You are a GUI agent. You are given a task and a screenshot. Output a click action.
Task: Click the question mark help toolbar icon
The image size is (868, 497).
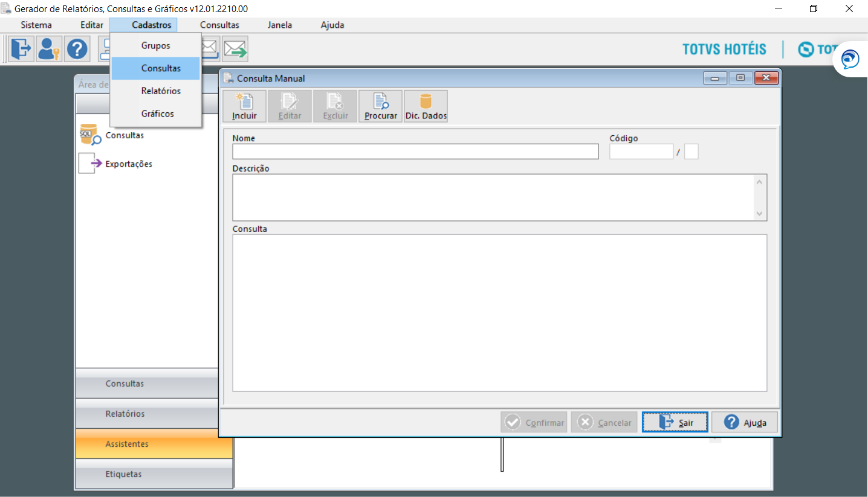[x=77, y=49]
